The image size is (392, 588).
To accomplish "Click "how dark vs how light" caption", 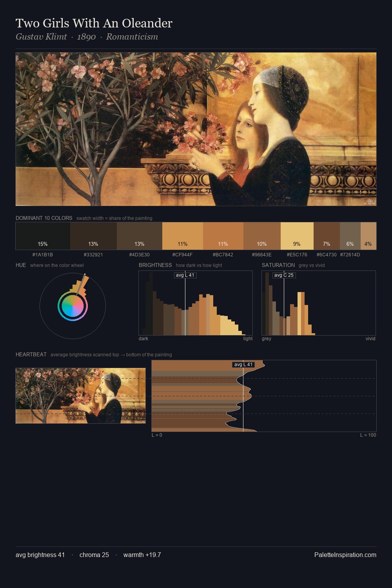I will tap(199, 265).
